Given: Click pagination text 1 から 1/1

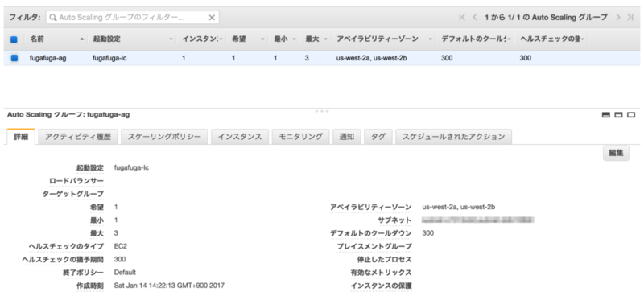Looking at the screenshot, I should point(546,17).
